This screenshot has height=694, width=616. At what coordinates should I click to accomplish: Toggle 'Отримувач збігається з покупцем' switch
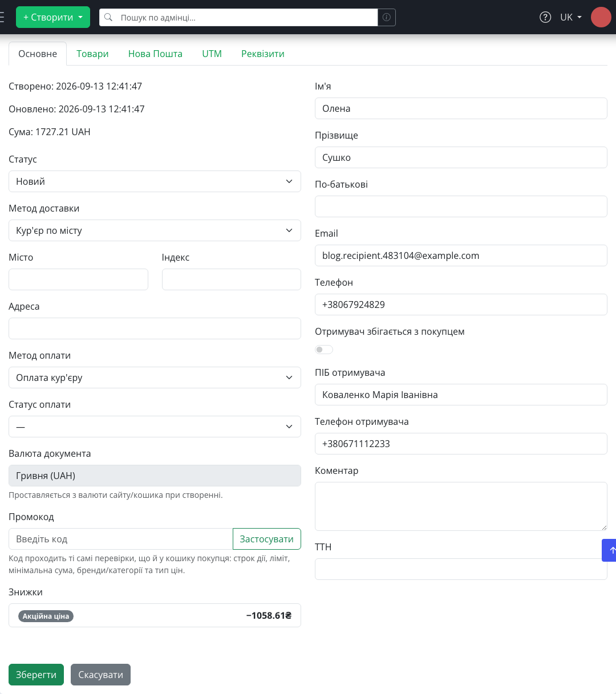click(x=324, y=350)
